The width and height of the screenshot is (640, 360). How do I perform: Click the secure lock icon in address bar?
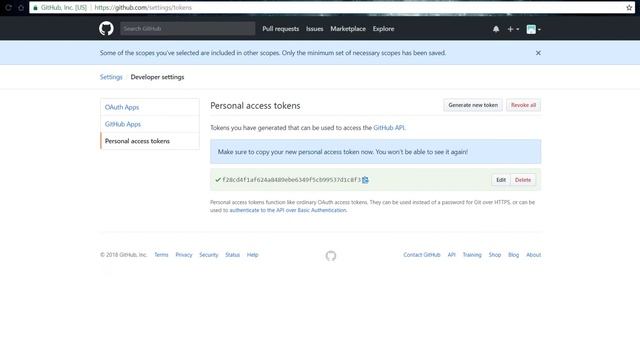click(x=36, y=7)
